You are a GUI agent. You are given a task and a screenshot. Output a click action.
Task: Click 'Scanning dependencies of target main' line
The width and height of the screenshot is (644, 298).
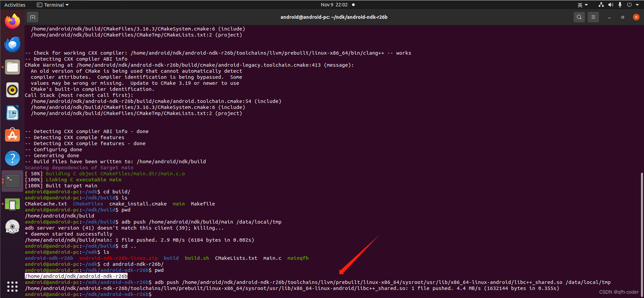click(79, 168)
